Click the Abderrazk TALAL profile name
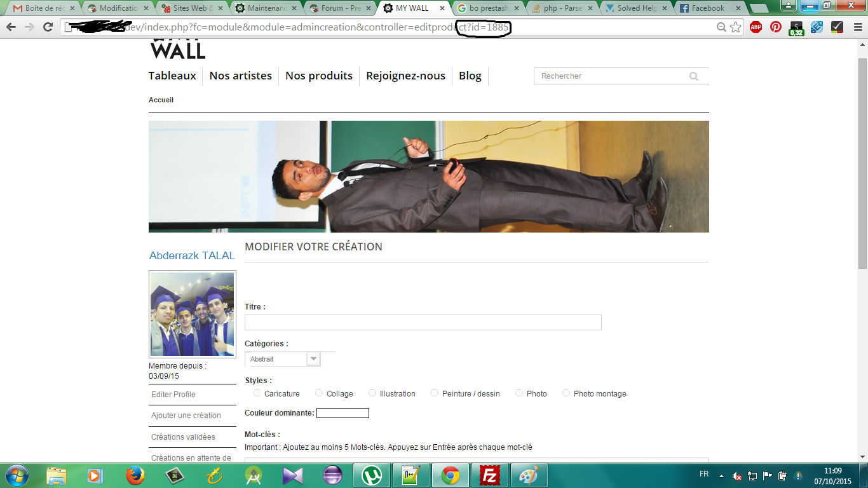 tap(192, 255)
